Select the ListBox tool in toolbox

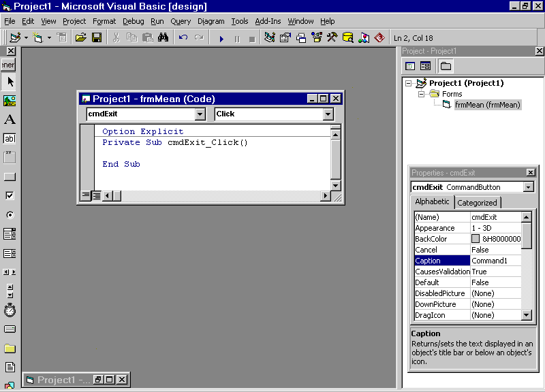(10, 253)
